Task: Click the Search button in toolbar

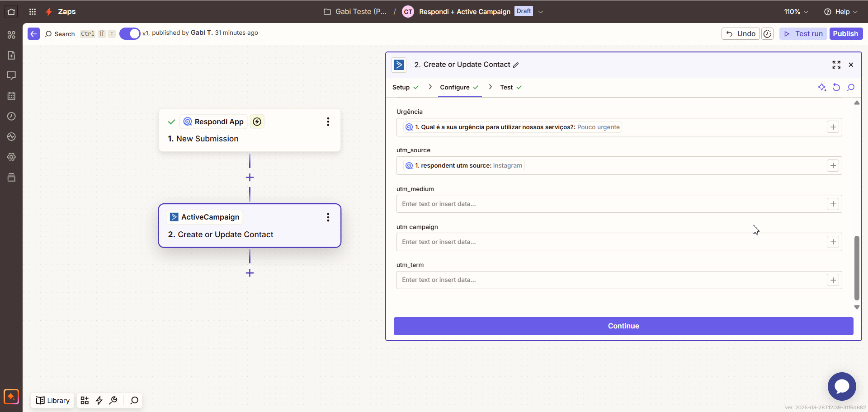Action: coord(60,34)
